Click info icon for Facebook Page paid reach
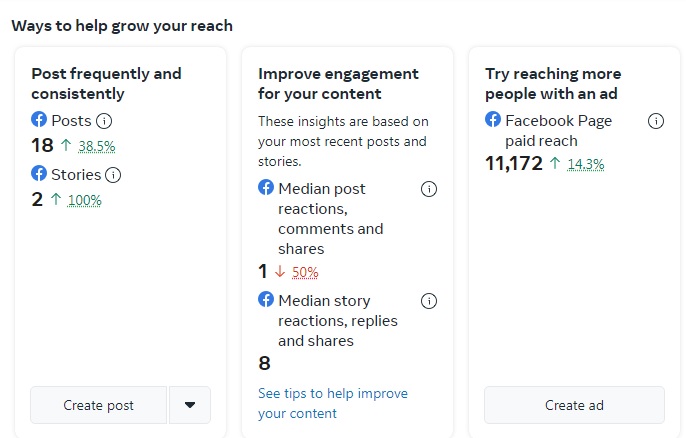 (656, 121)
